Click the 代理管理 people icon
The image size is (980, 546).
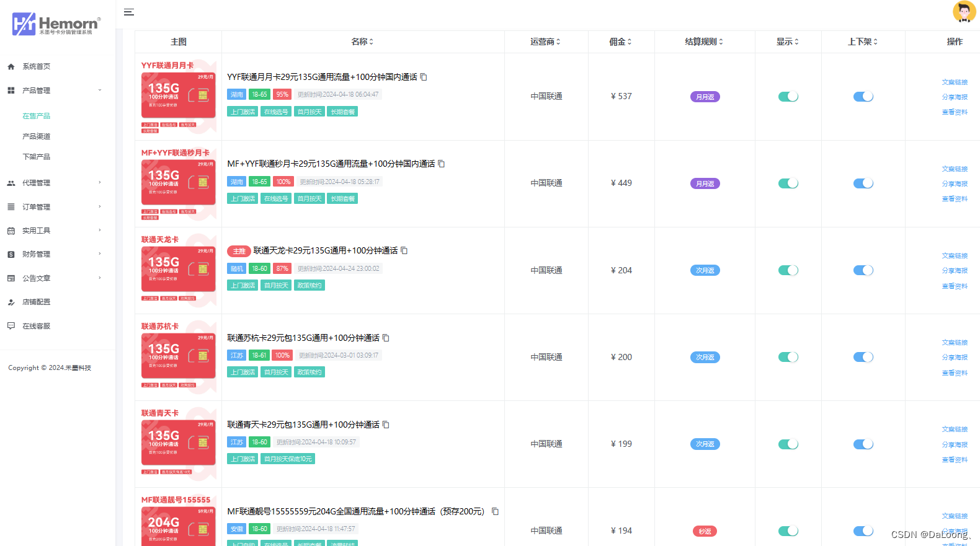(x=11, y=183)
